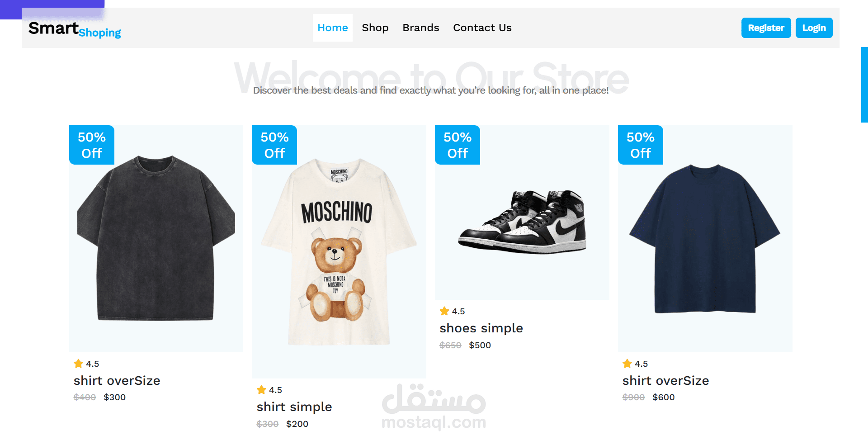This screenshot has width=868, height=440.
Task: Click the 50% Off badge on sneakers
Action: 458,145
